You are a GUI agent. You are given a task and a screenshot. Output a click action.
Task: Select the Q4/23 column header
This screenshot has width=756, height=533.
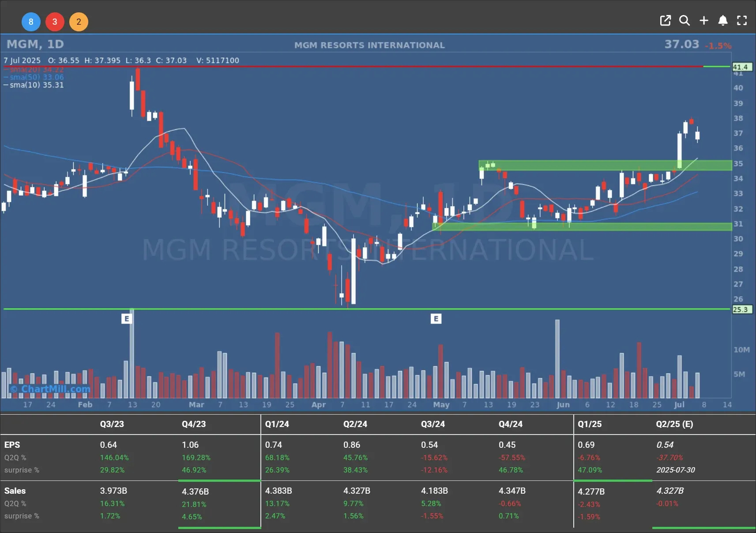pos(194,424)
